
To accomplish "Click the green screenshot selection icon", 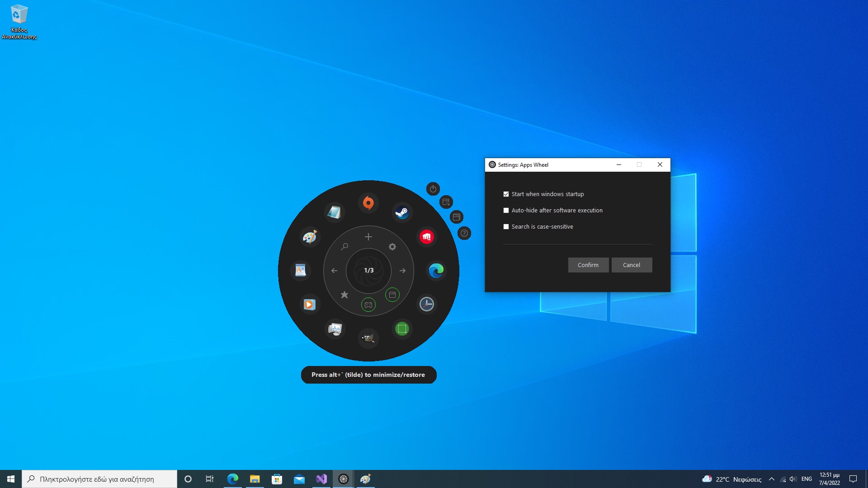I will (402, 328).
